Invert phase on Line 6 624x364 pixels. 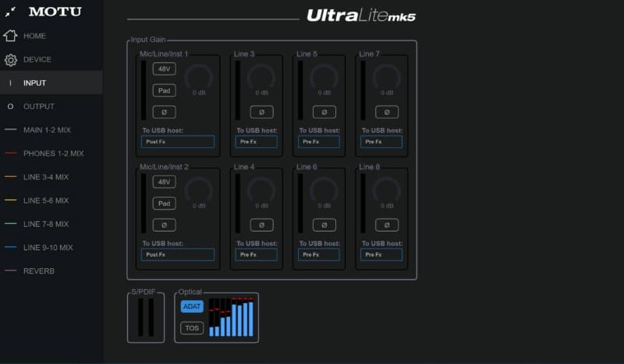tap(324, 225)
